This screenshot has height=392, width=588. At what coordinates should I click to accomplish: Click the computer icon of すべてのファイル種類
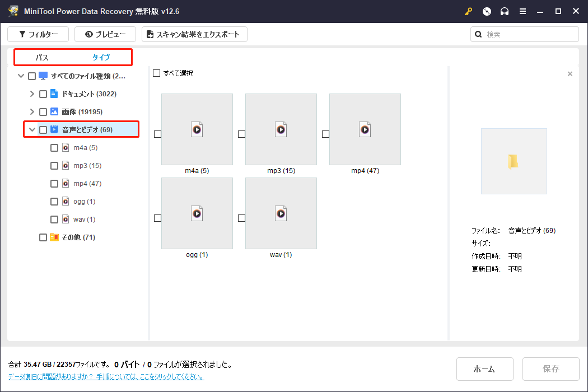click(x=43, y=76)
